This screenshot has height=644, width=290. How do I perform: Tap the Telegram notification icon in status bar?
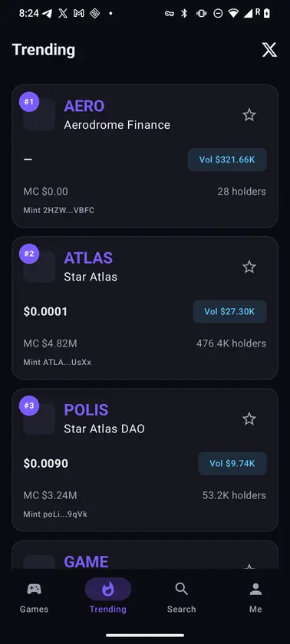pos(48,13)
